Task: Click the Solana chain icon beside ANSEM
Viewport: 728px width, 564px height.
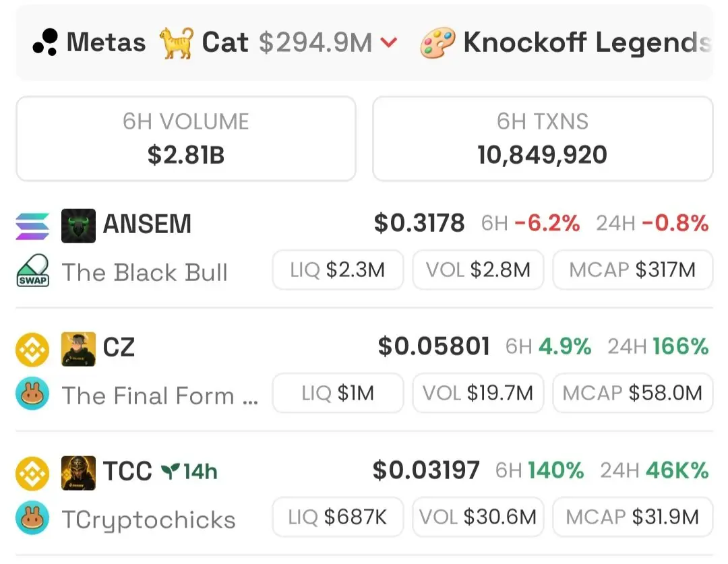Action: (x=32, y=226)
